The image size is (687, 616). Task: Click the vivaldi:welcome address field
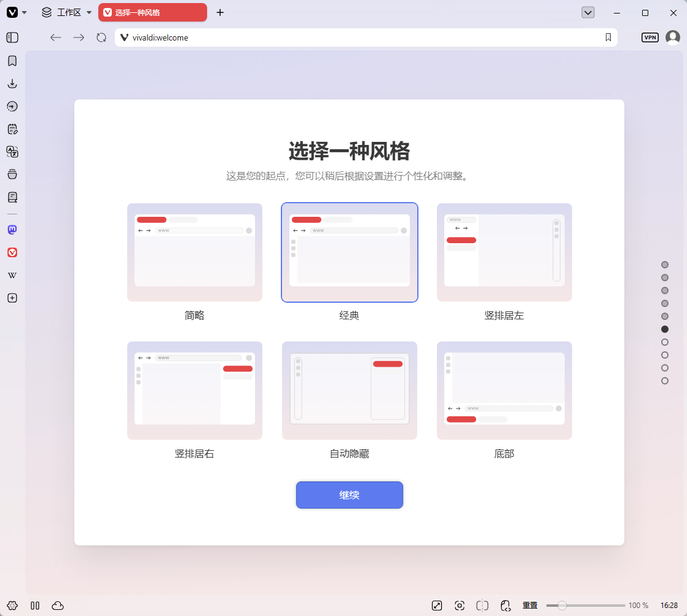pos(366,37)
